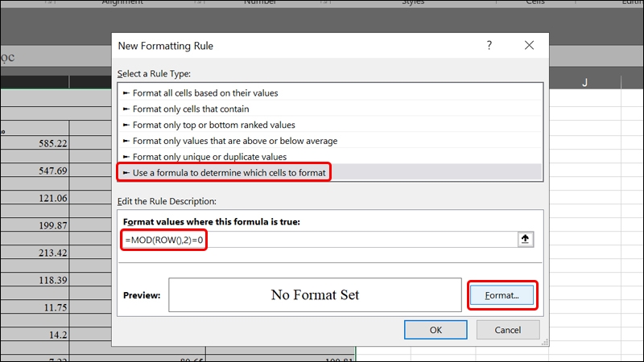Click cell containing 121.06
644x362 pixels.
click(35, 198)
